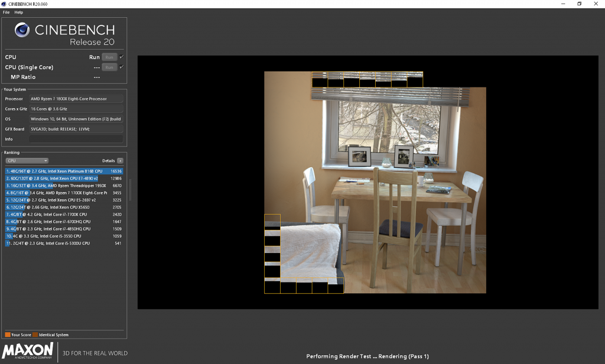Click the rendering status text
Screen dimensions: 605x364
coord(367,356)
